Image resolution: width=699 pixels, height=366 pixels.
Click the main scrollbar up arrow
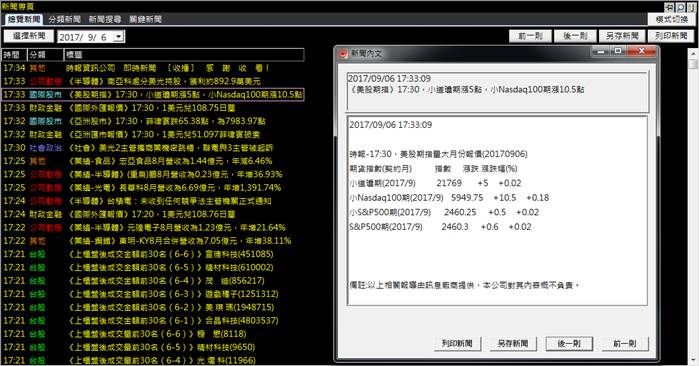693,53
